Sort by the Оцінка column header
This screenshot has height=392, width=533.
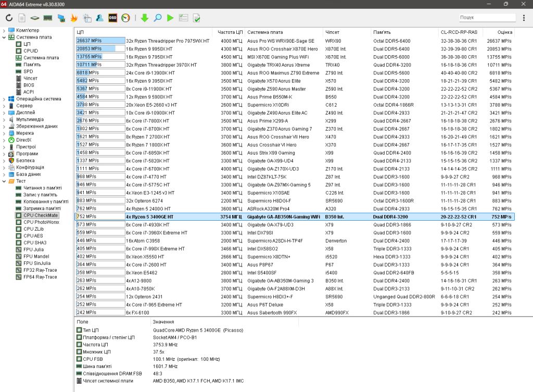click(505, 32)
